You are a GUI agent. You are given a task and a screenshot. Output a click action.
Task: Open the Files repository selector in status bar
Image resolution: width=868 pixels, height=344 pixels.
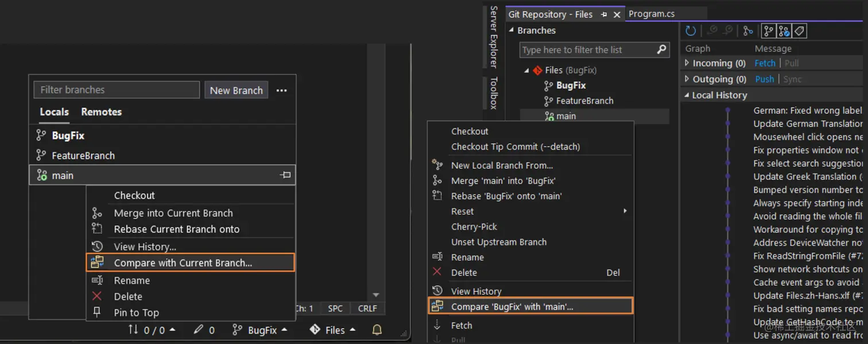point(332,330)
